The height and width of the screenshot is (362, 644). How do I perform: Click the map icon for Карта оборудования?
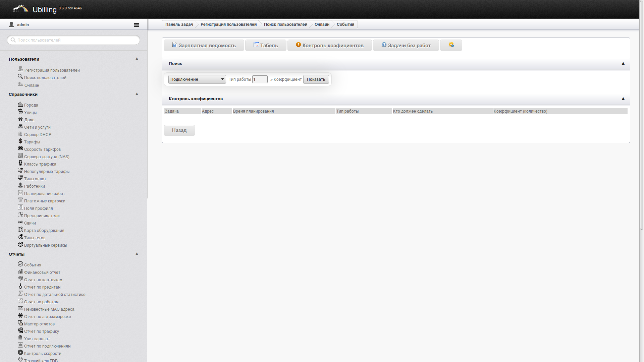tap(20, 230)
